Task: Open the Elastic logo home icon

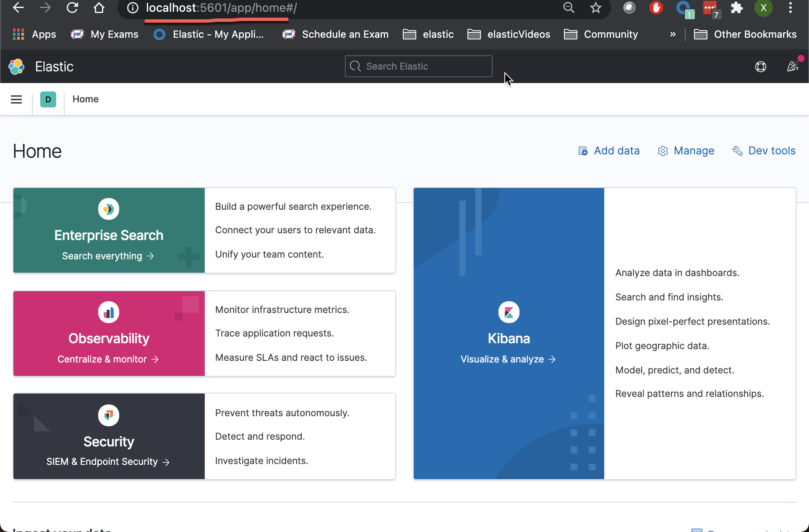Action: click(17, 66)
